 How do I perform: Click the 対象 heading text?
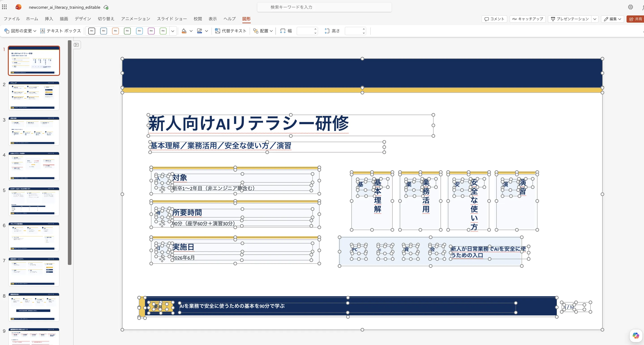(180, 178)
